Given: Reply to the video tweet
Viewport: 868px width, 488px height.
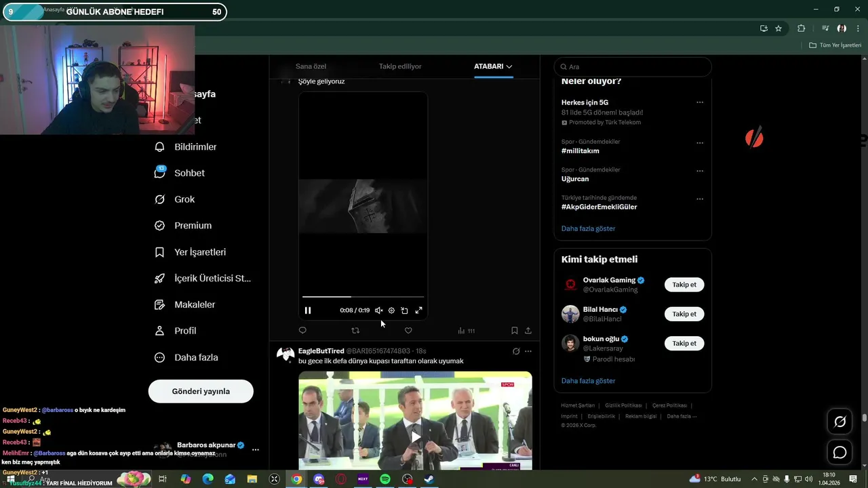Looking at the screenshot, I should (302, 331).
